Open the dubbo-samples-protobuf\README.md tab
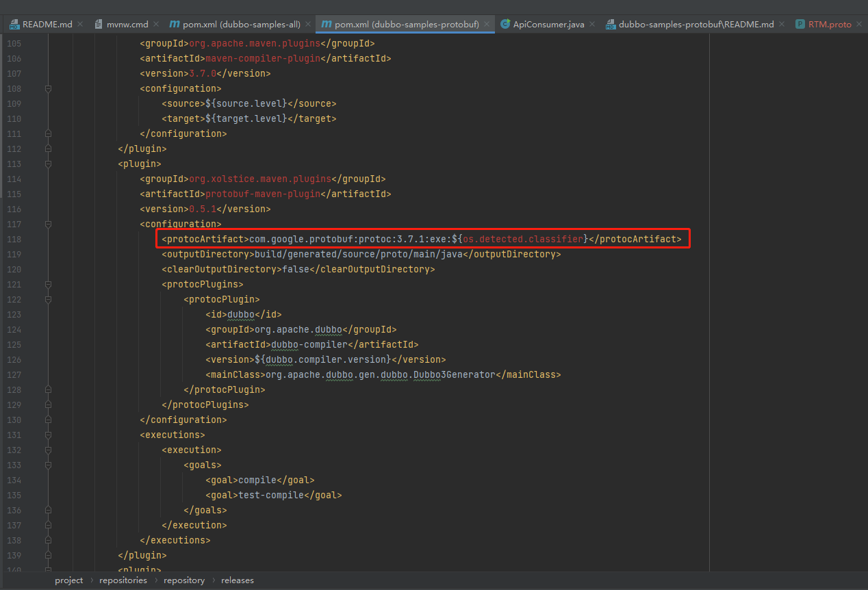868x590 pixels. 696,24
